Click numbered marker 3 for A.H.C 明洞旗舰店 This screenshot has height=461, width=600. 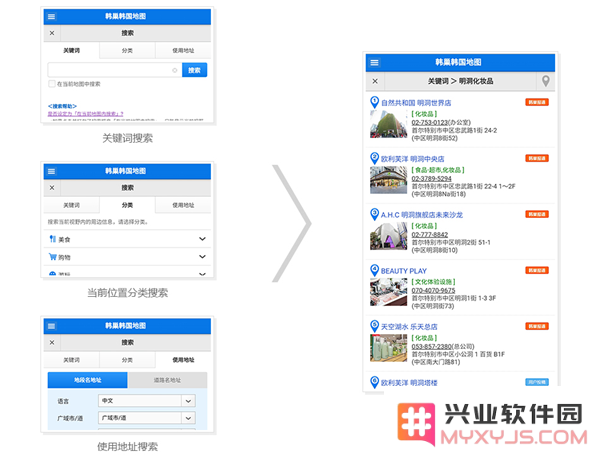[x=374, y=214]
